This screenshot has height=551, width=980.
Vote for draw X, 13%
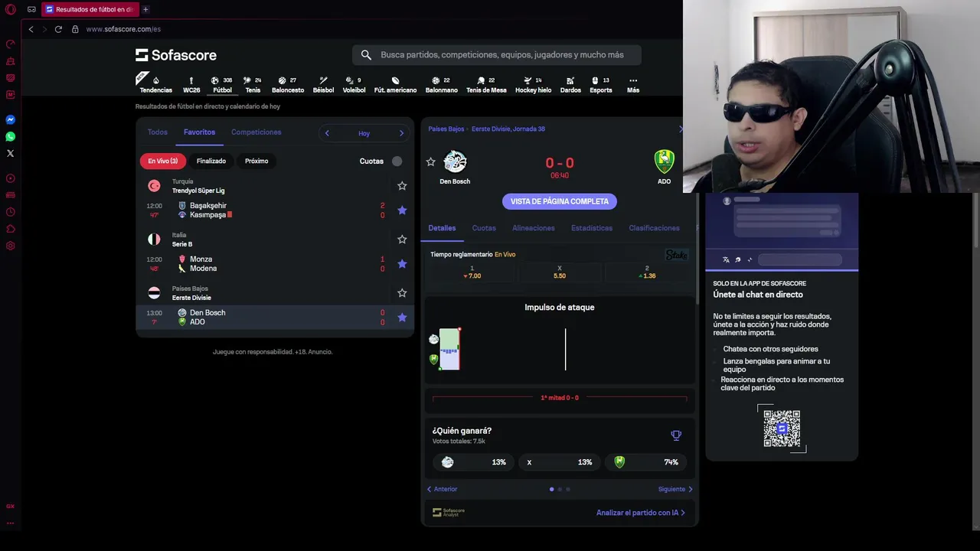click(x=560, y=462)
